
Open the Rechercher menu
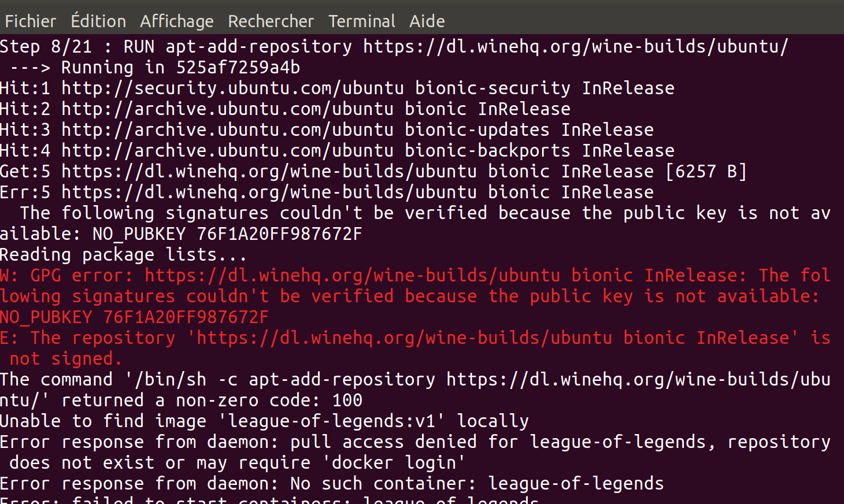pyautogui.click(x=271, y=21)
